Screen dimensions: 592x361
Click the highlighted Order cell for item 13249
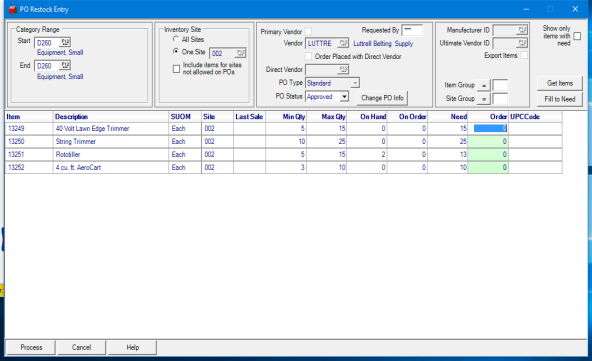pyautogui.click(x=490, y=128)
